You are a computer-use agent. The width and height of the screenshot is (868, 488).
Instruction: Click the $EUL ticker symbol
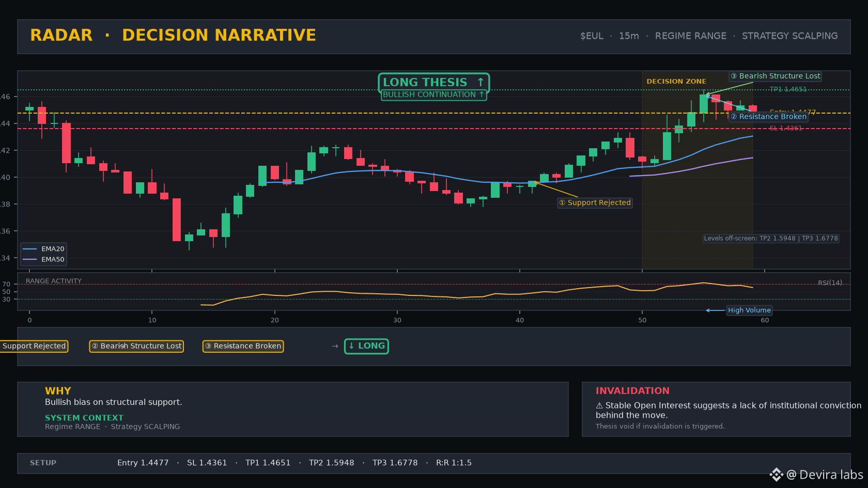pyautogui.click(x=592, y=36)
